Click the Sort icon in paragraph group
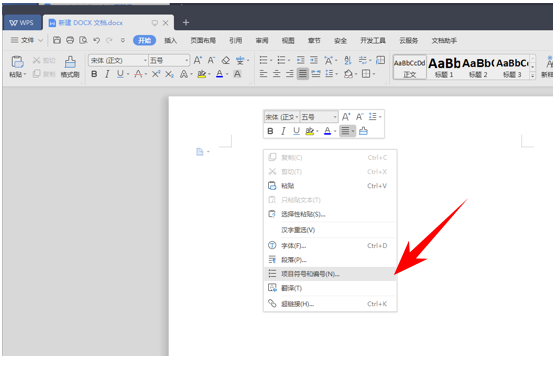 pos(348,60)
